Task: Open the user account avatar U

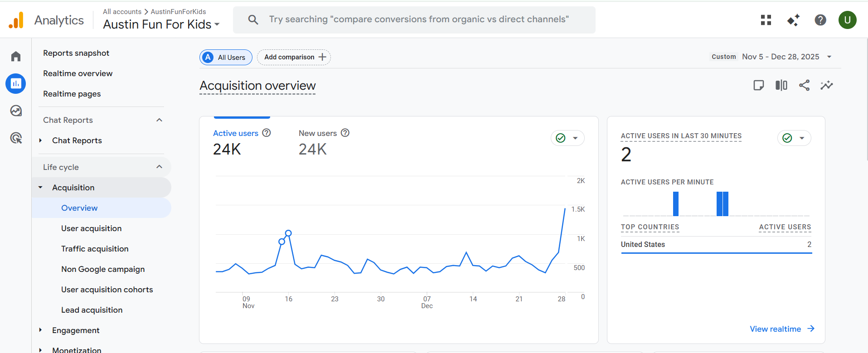Action: coord(847,20)
